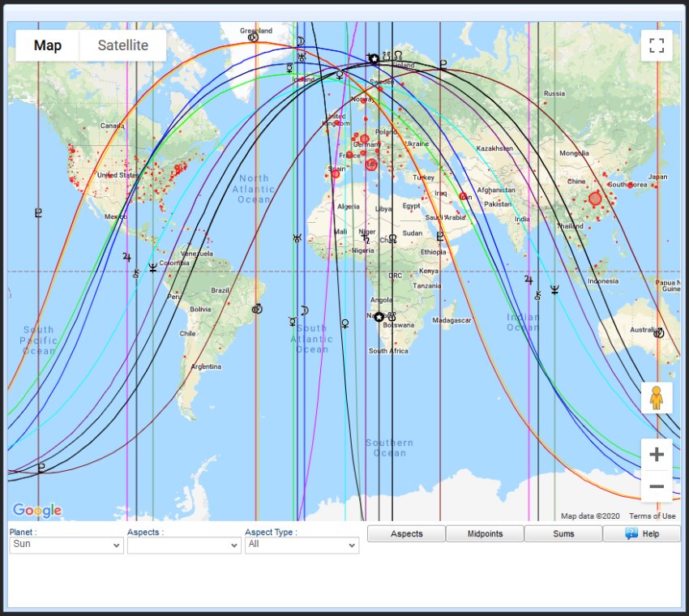Expand the Aspects dropdown list
This screenshot has height=616, width=689.
click(184, 545)
